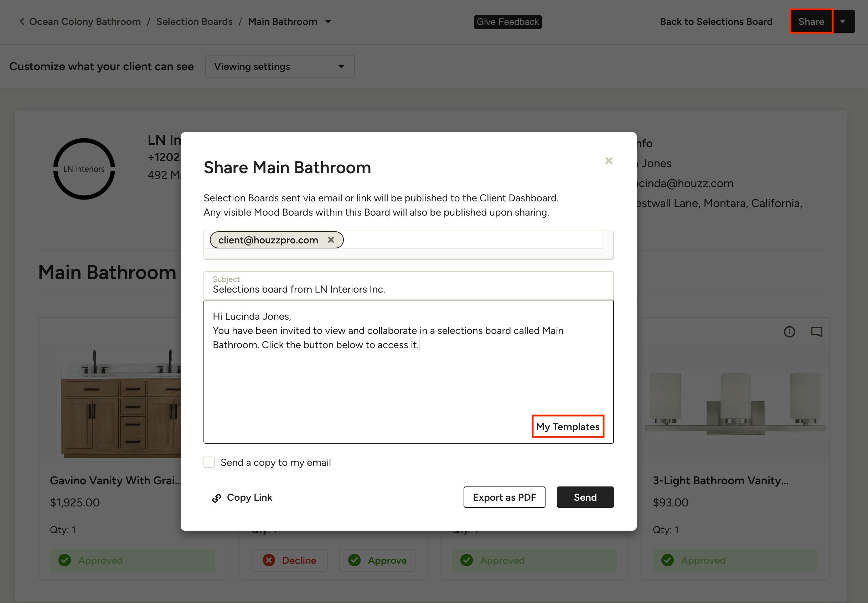Click Approved status on third card

click(x=534, y=560)
